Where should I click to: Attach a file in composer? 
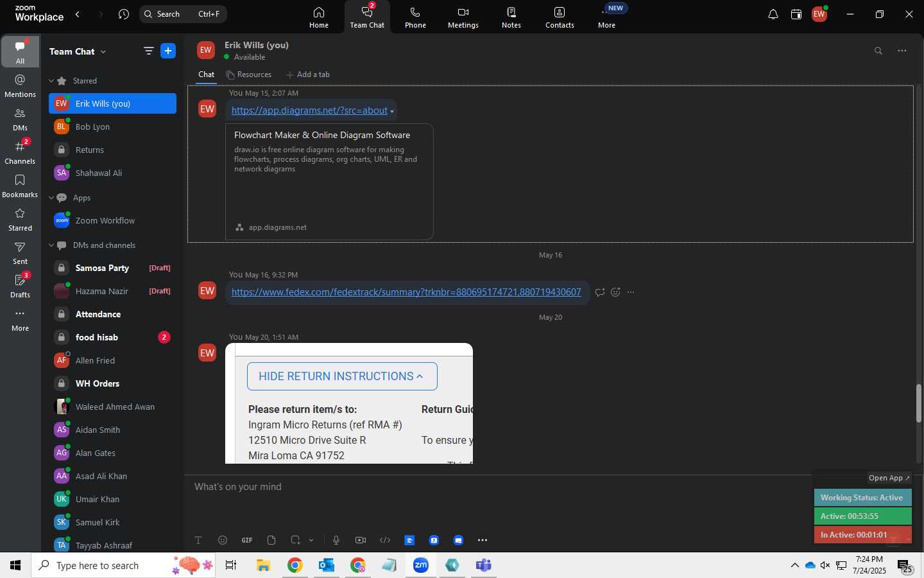tap(271, 540)
